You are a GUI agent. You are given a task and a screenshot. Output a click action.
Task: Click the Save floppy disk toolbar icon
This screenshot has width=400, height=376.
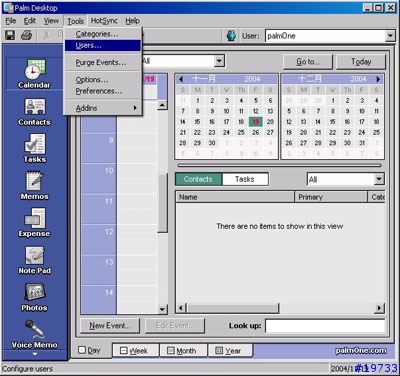point(10,35)
